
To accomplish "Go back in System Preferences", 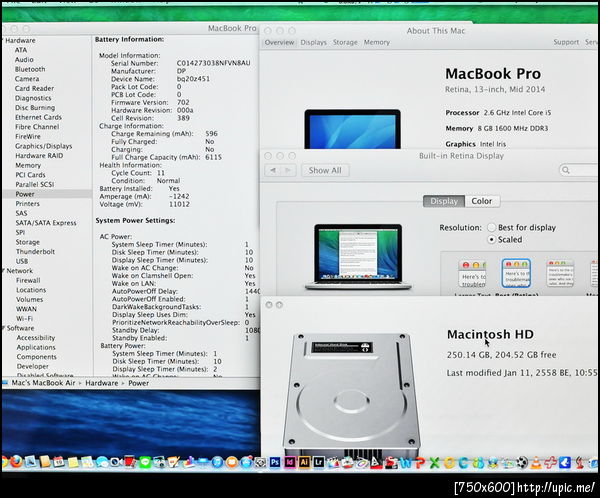I will (272, 170).
